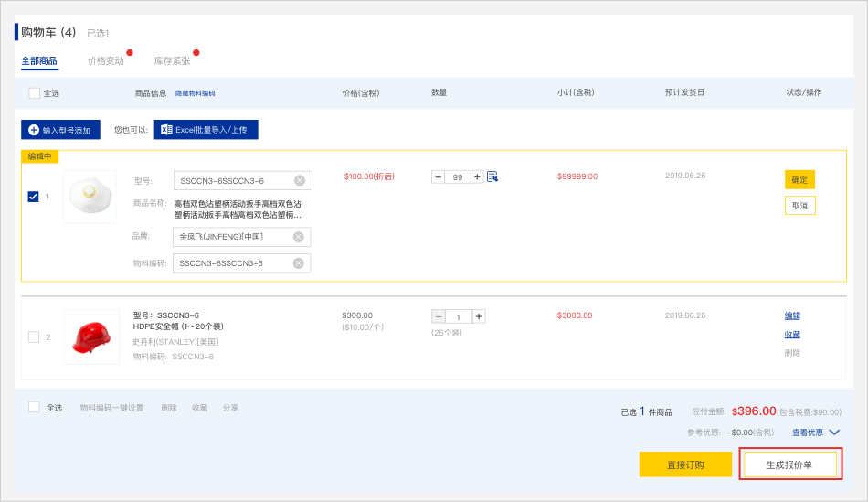
Task: Clear the 品牌 brand field
Action: [298, 237]
